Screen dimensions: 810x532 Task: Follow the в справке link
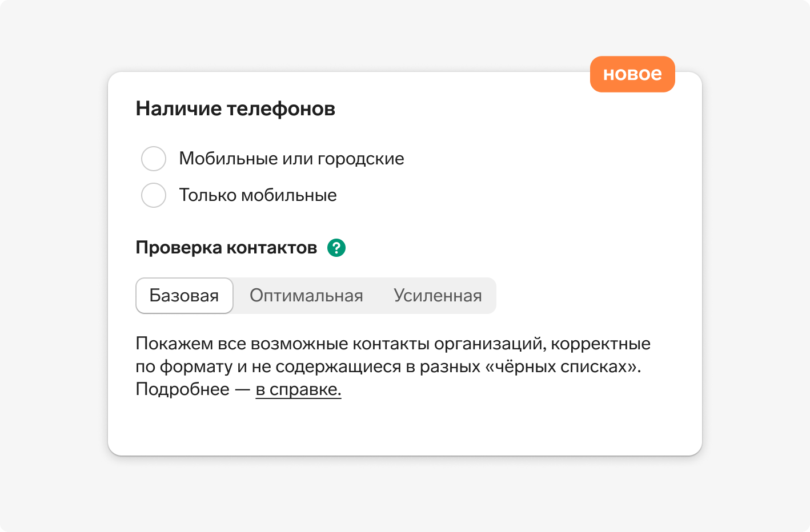pos(298,389)
